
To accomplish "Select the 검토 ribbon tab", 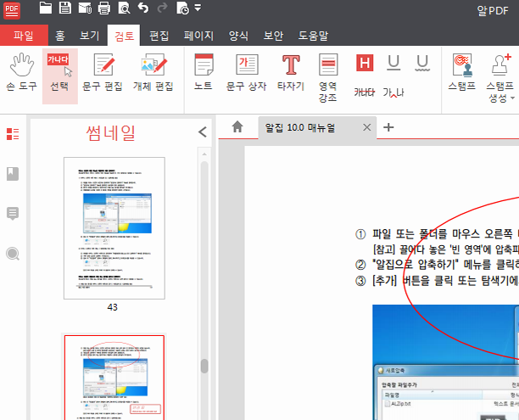I will click(x=124, y=35).
